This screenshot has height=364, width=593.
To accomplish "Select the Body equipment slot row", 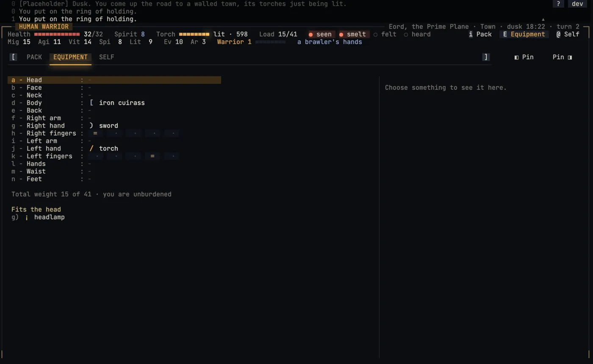I will (x=114, y=103).
